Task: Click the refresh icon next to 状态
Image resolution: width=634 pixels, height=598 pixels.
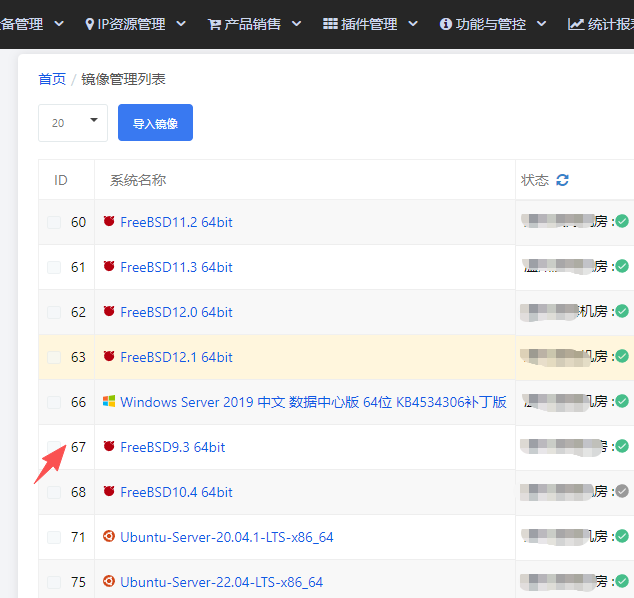Action: (562, 180)
